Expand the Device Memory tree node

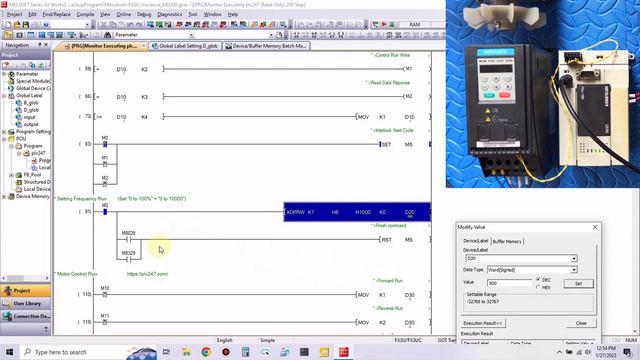pos(4,196)
